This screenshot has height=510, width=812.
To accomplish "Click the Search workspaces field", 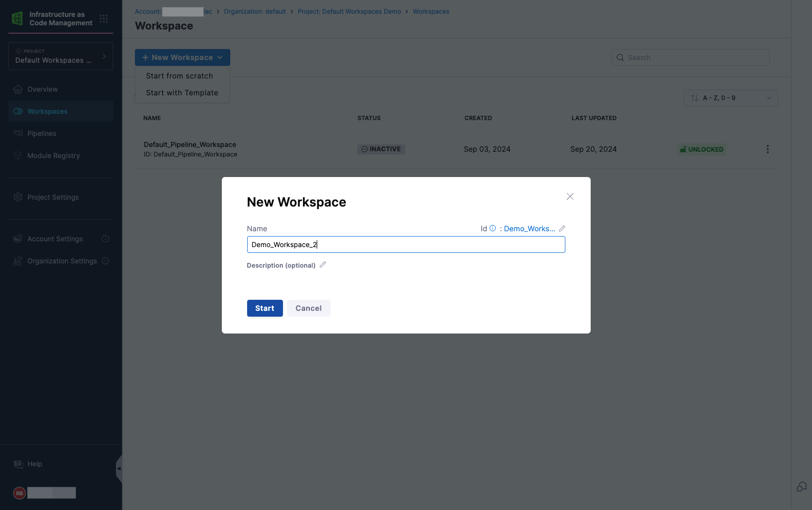I will pyautogui.click(x=690, y=57).
